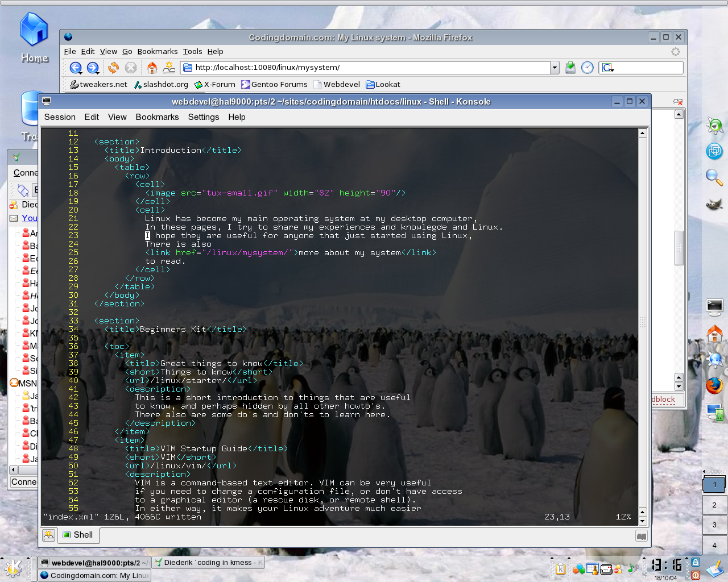
Task: Reload the page in Firefox
Action: point(113,68)
